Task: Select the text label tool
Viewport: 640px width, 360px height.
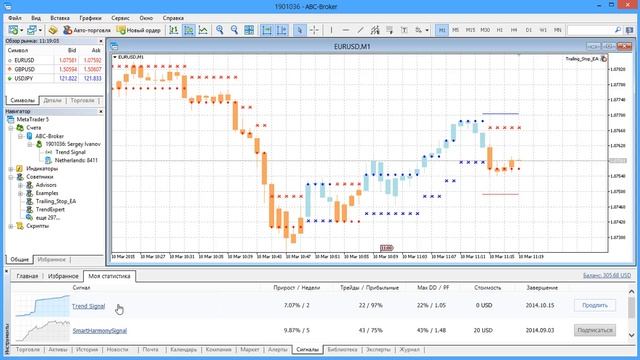Action: click(x=404, y=30)
